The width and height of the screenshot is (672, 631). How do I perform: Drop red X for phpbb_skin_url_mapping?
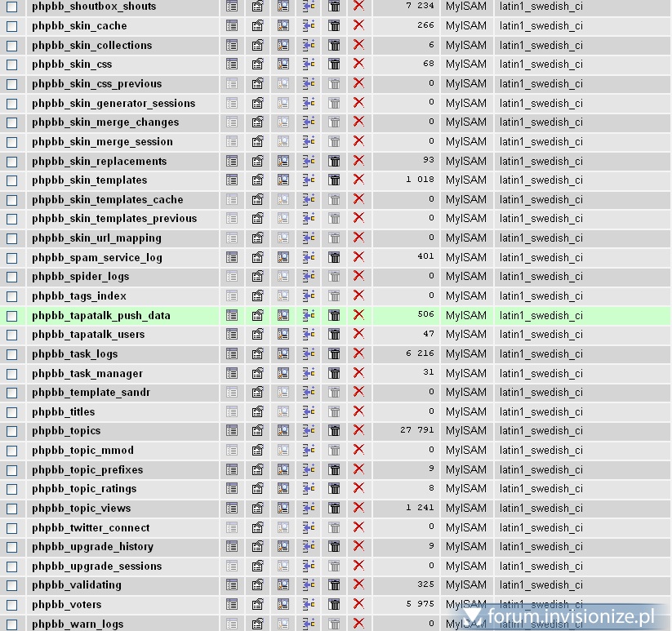[x=358, y=238]
